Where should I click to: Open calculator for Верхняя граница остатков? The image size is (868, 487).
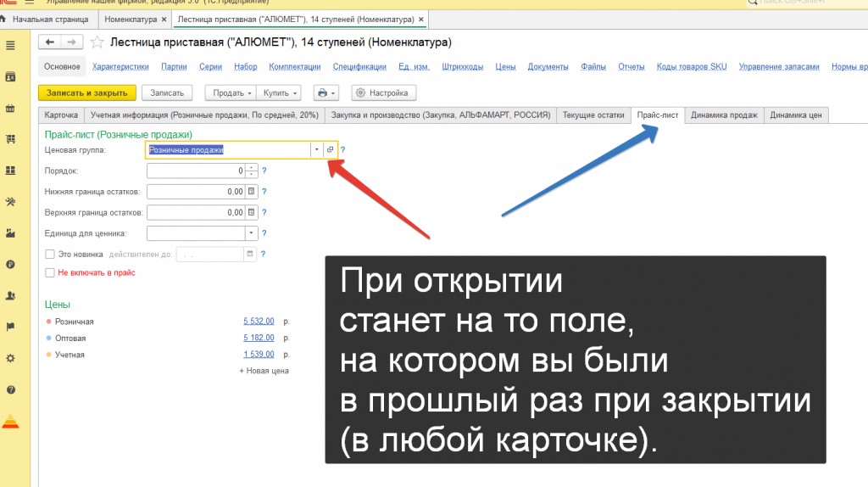pyautogui.click(x=251, y=212)
